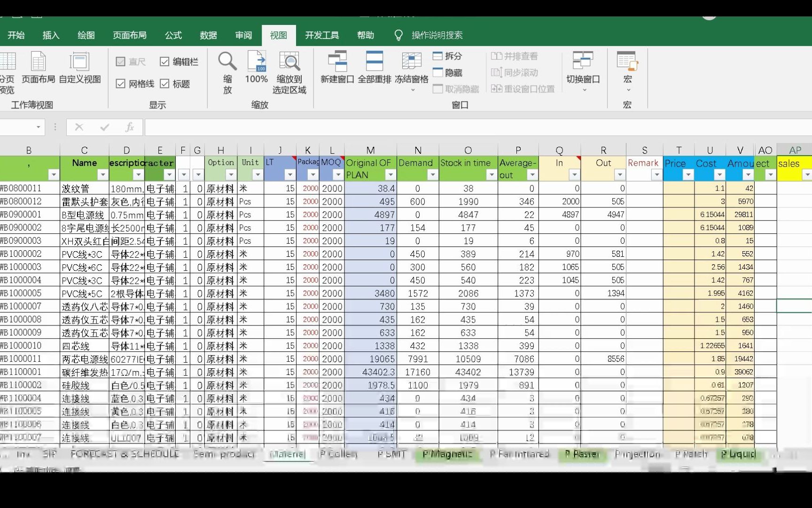Open the Help ribbon tab (帮助)
The width and height of the screenshot is (812, 508).
tap(366, 35)
